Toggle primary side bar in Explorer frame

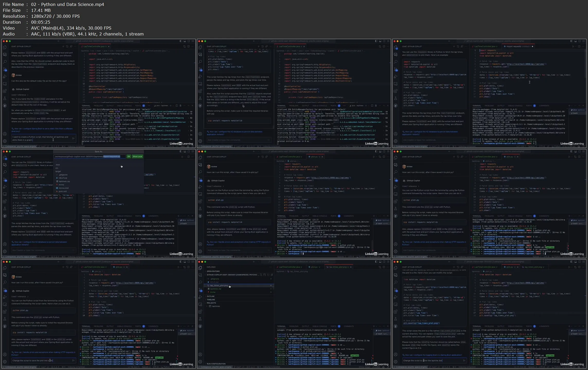[x=376, y=262]
